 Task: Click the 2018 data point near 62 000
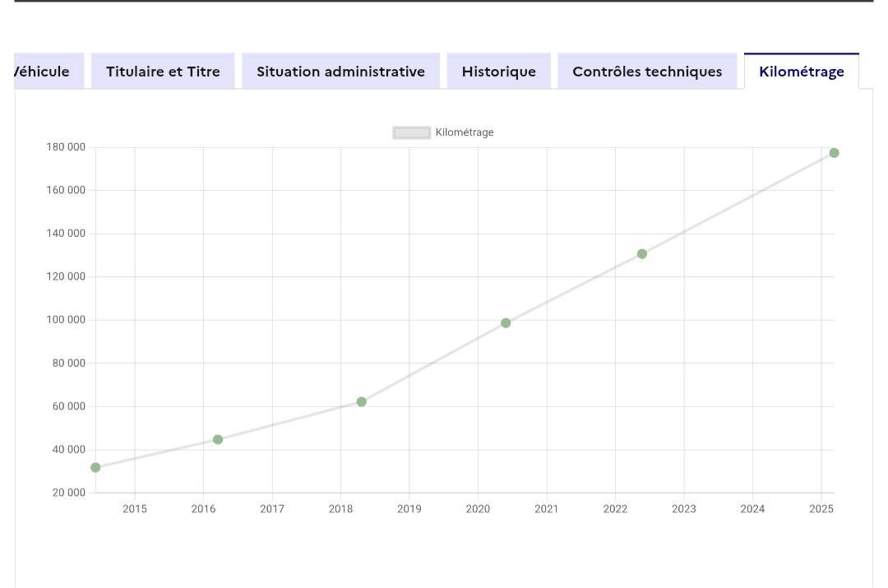pos(362,401)
